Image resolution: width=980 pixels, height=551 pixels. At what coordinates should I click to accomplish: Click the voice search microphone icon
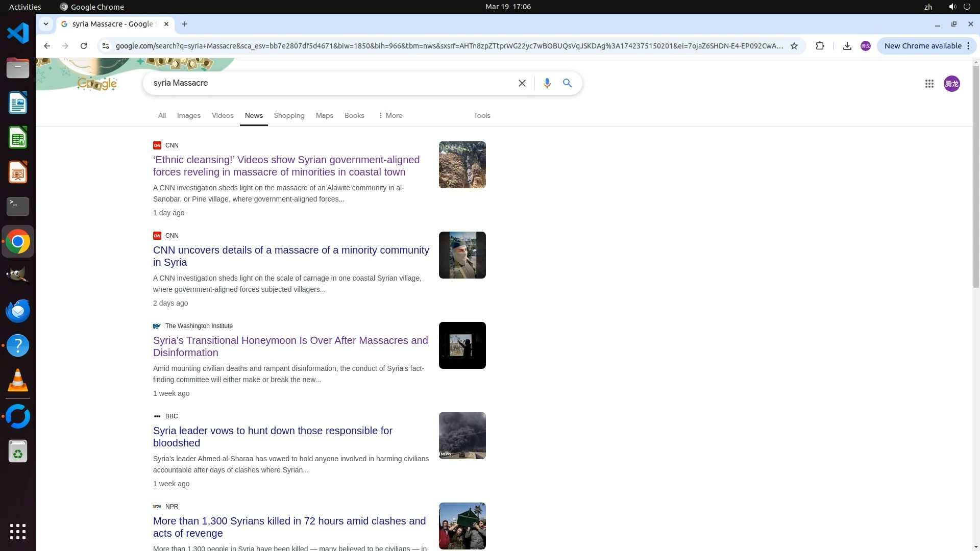547,83
